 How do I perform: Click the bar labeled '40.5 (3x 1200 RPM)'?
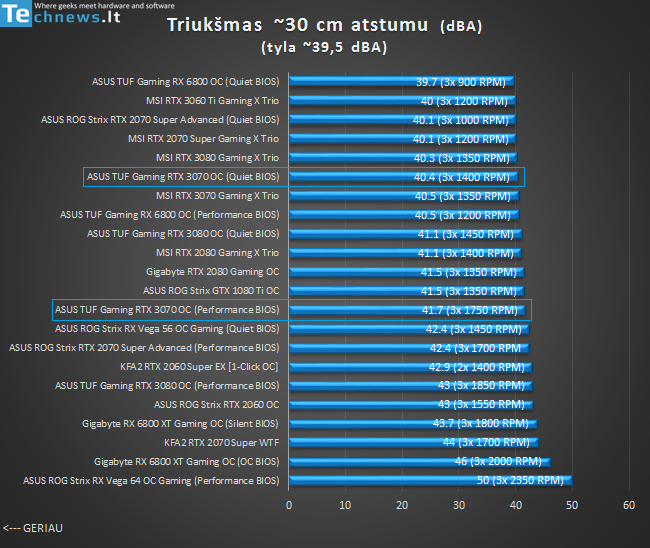(x=404, y=215)
